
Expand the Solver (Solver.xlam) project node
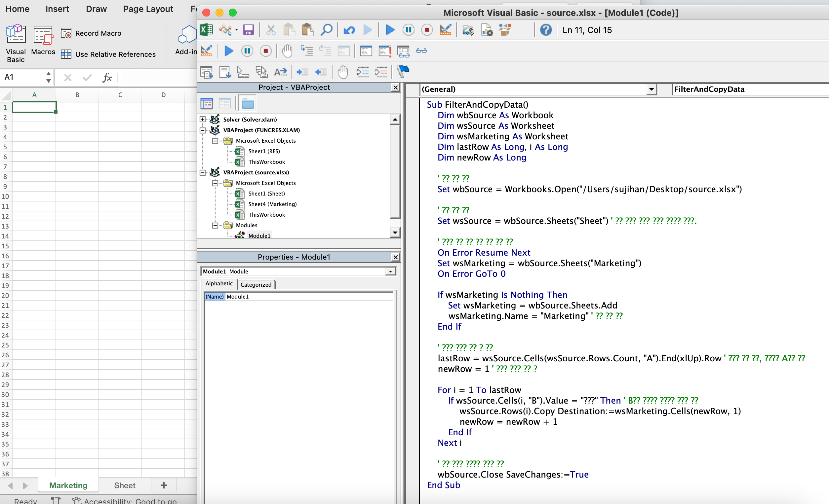pyautogui.click(x=203, y=119)
